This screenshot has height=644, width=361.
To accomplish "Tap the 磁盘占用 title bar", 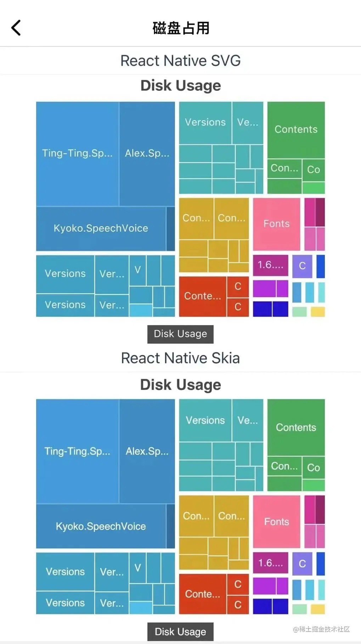I will pyautogui.click(x=180, y=28).
